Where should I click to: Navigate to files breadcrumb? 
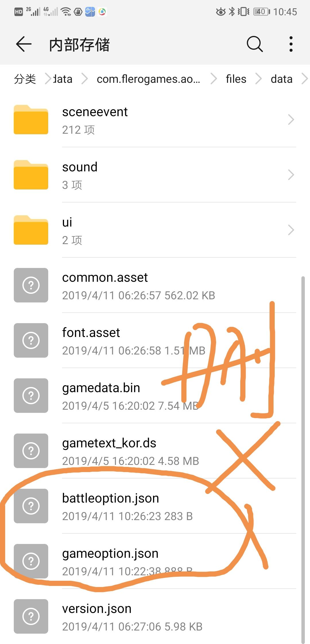click(x=236, y=79)
